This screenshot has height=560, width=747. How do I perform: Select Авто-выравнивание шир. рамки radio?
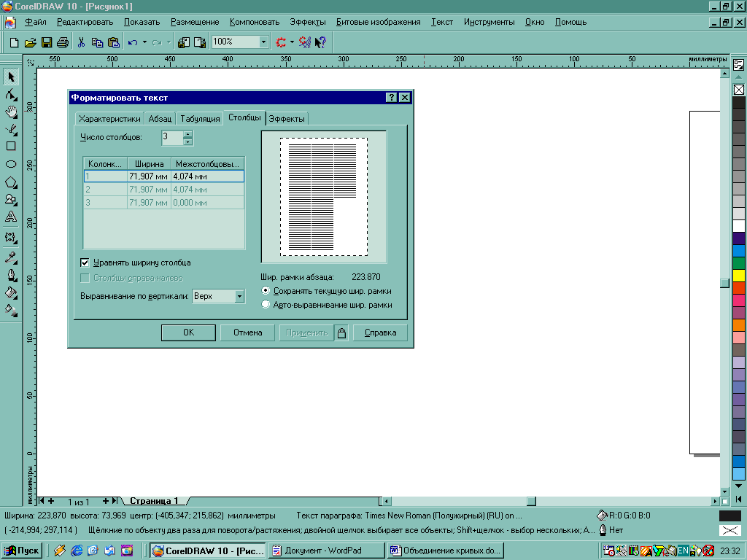pyautogui.click(x=266, y=304)
